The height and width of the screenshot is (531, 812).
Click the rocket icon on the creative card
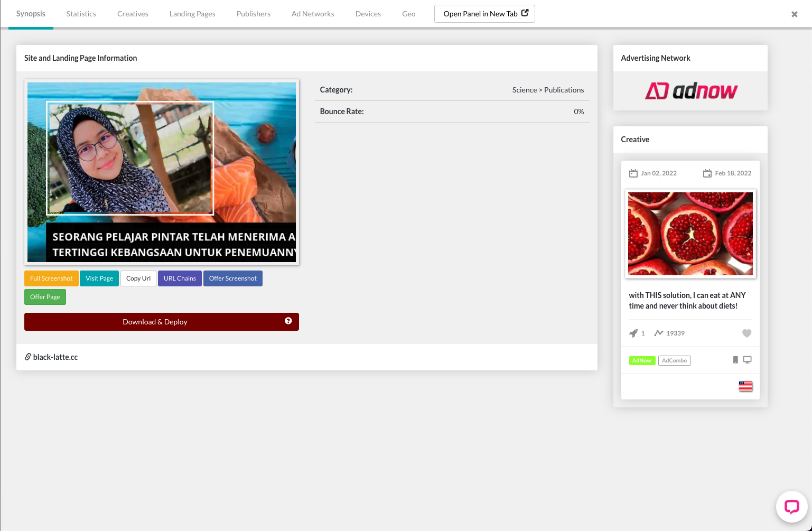point(633,333)
